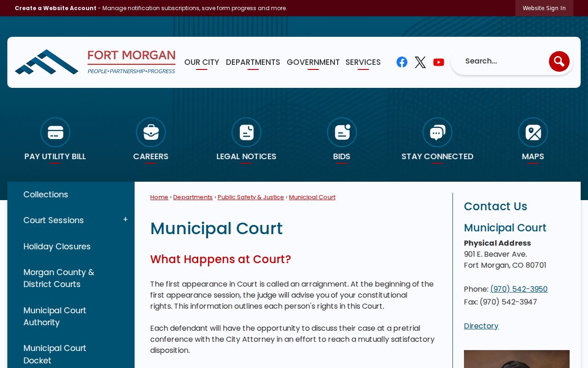
Task: Click Website Sign In button
Action: coord(544,8)
